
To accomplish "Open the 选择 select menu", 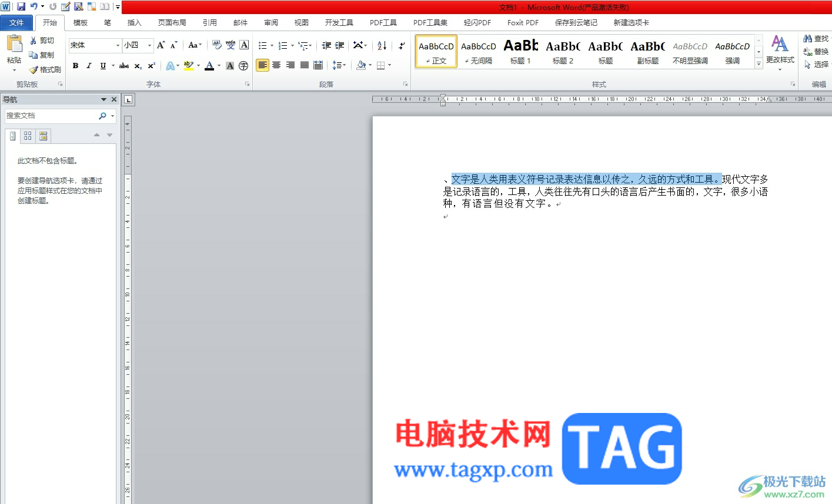I will click(816, 64).
